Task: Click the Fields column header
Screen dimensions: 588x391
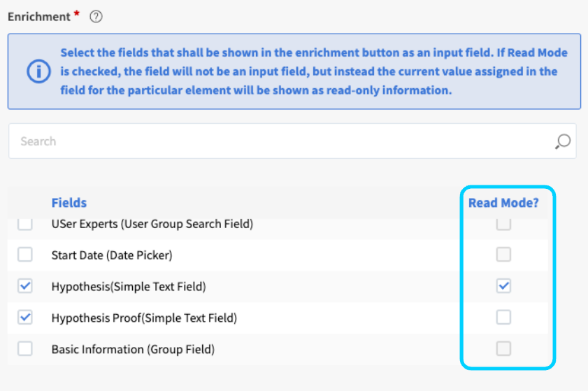Action: click(69, 203)
